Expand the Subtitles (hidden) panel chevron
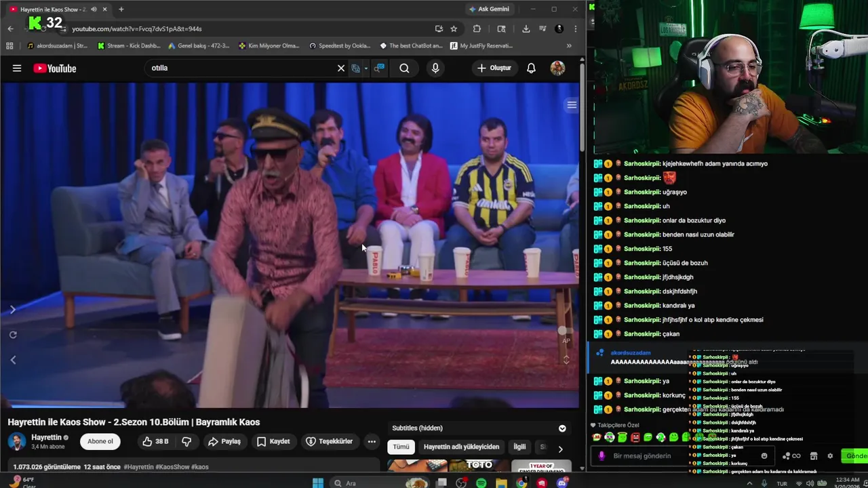Viewport: 868px width, 488px height. point(562,428)
